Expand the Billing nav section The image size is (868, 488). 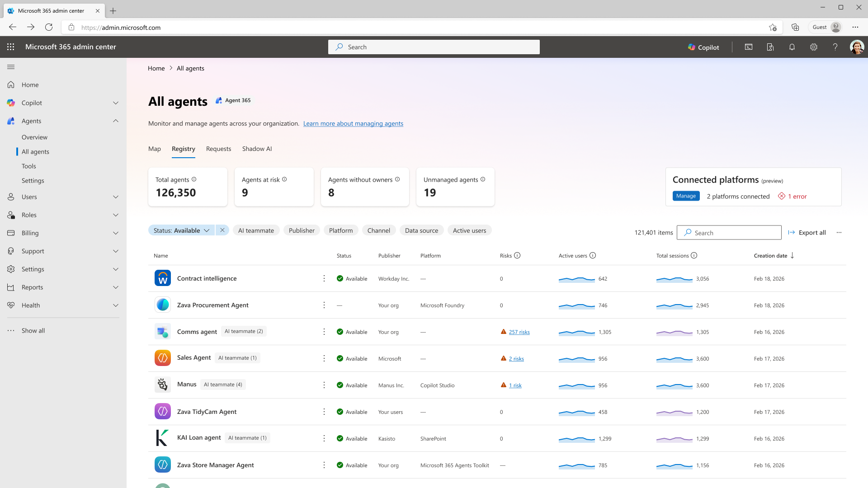[x=116, y=233]
